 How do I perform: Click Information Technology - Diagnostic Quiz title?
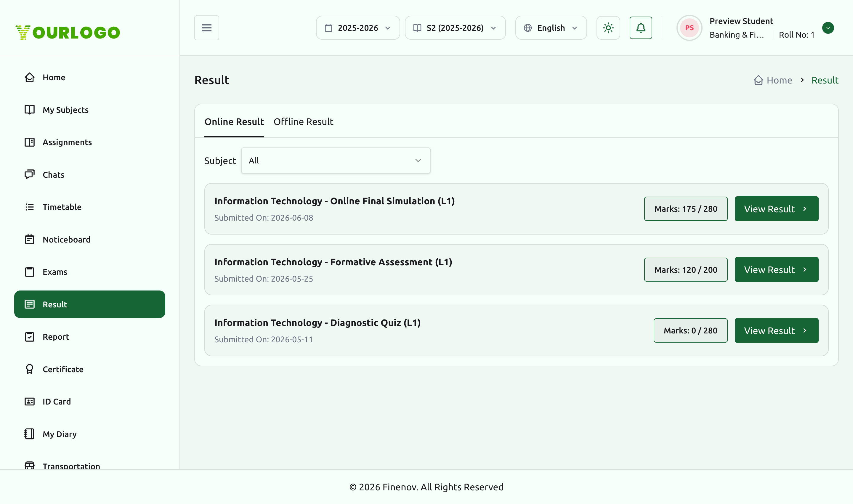click(x=317, y=323)
